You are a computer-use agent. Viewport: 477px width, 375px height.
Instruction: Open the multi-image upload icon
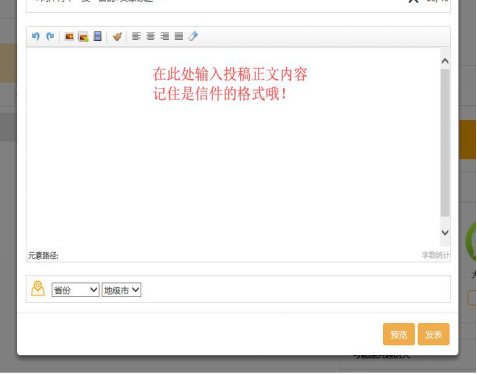[x=83, y=37]
